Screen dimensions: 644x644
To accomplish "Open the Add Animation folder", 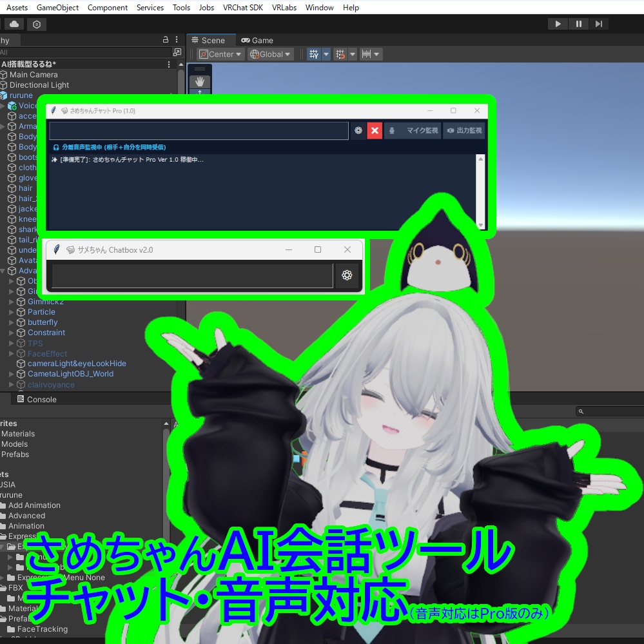I will click(34, 505).
